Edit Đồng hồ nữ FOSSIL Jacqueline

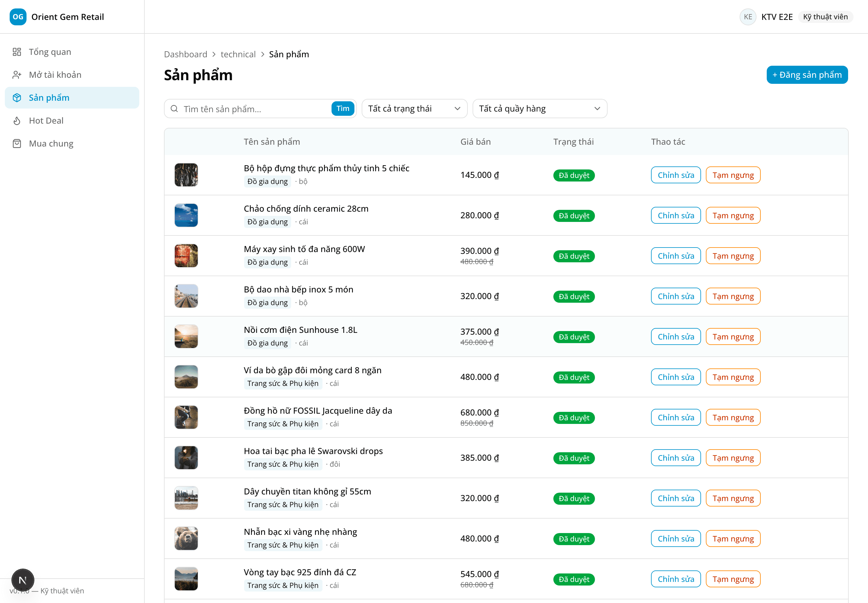[676, 418]
